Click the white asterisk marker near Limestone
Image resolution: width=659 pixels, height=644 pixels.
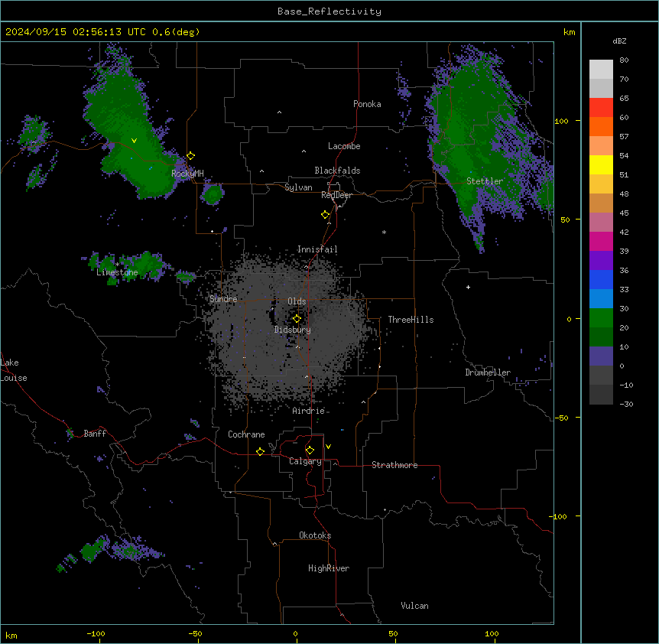point(117,265)
